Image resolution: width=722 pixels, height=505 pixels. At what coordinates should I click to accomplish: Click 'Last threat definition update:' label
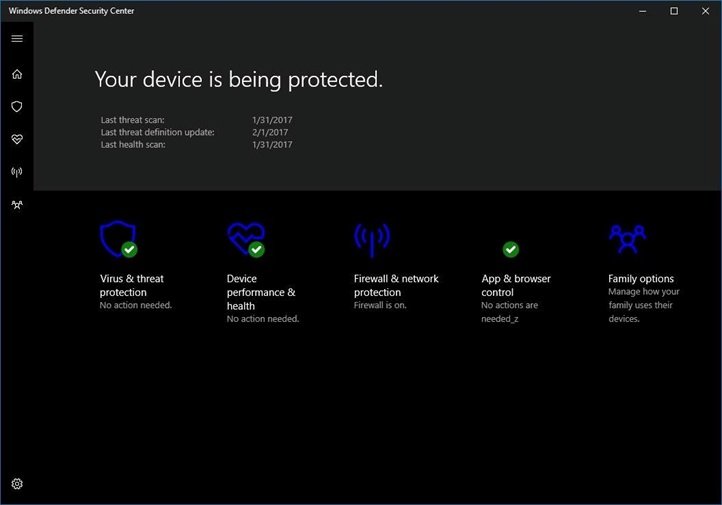(x=157, y=133)
